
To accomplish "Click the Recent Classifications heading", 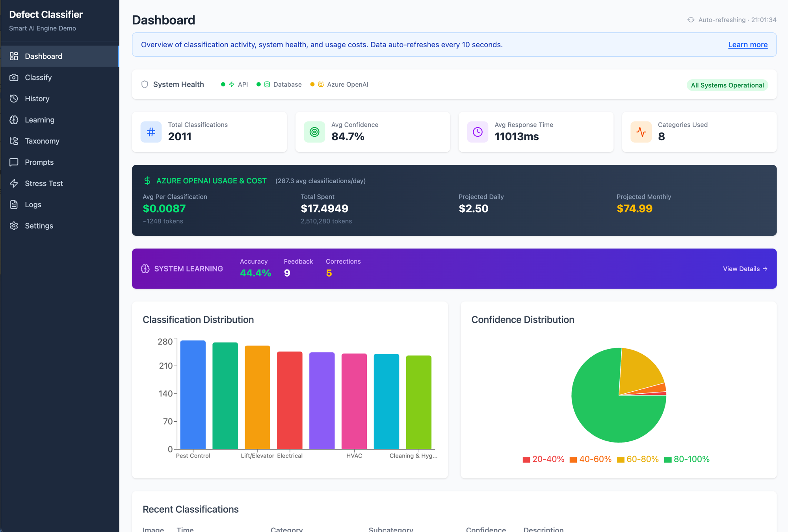I will (x=191, y=509).
